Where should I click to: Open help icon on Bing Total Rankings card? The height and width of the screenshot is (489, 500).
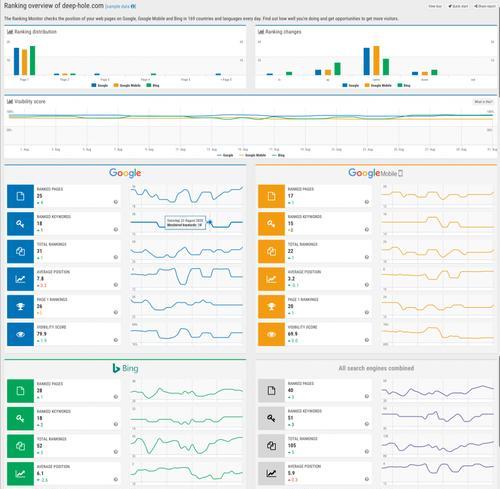coord(116,452)
